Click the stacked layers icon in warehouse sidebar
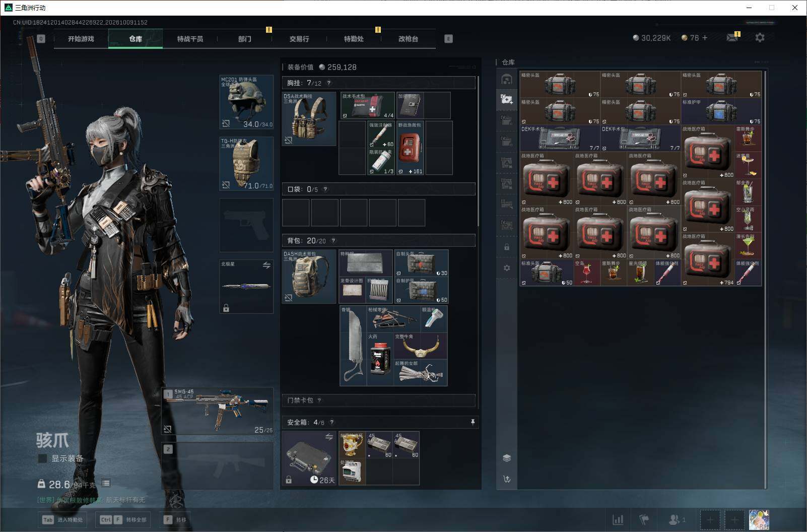Image resolution: width=807 pixels, height=532 pixels. click(x=507, y=458)
